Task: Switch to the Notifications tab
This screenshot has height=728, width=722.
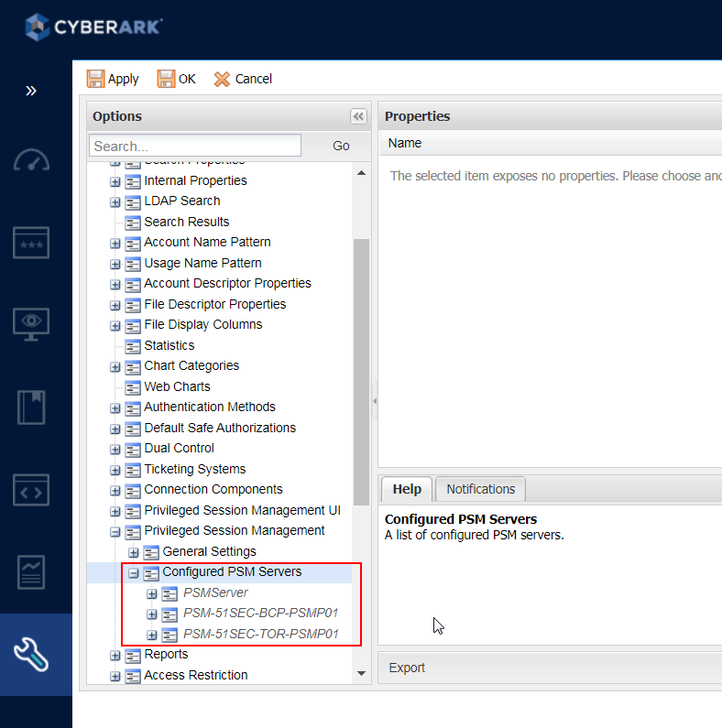Action: tap(481, 489)
